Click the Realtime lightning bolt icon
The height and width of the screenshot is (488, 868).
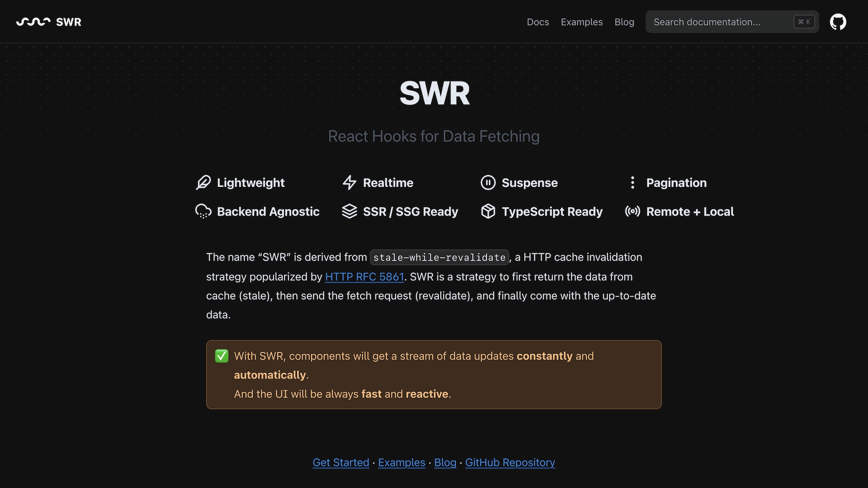[349, 183]
